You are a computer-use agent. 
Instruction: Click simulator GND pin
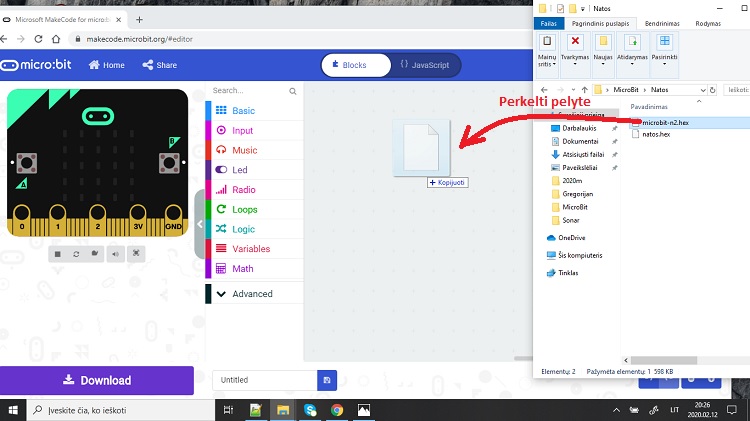point(173,220)
